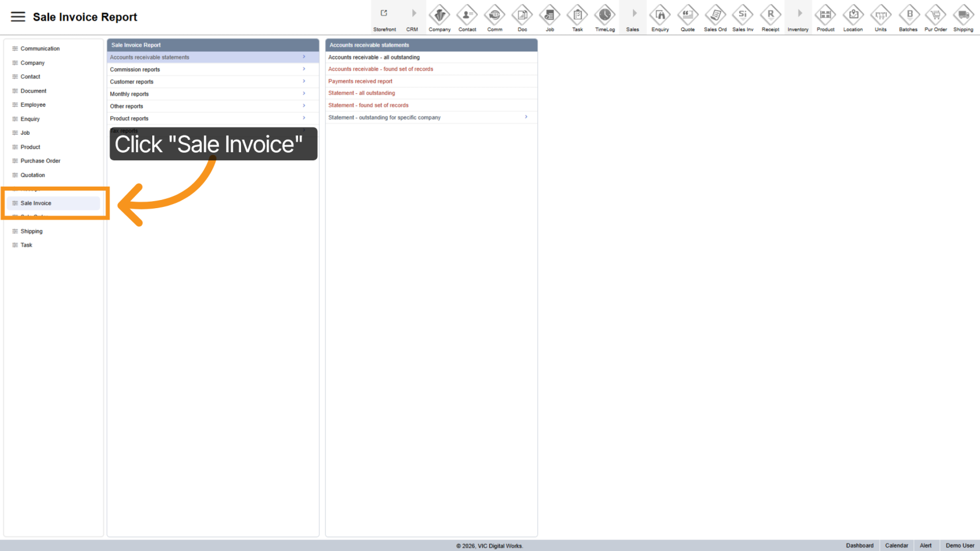This screenshot has height=551, width=980.
Task: Open Payments received report link
Action: click(x=360, y=82)
